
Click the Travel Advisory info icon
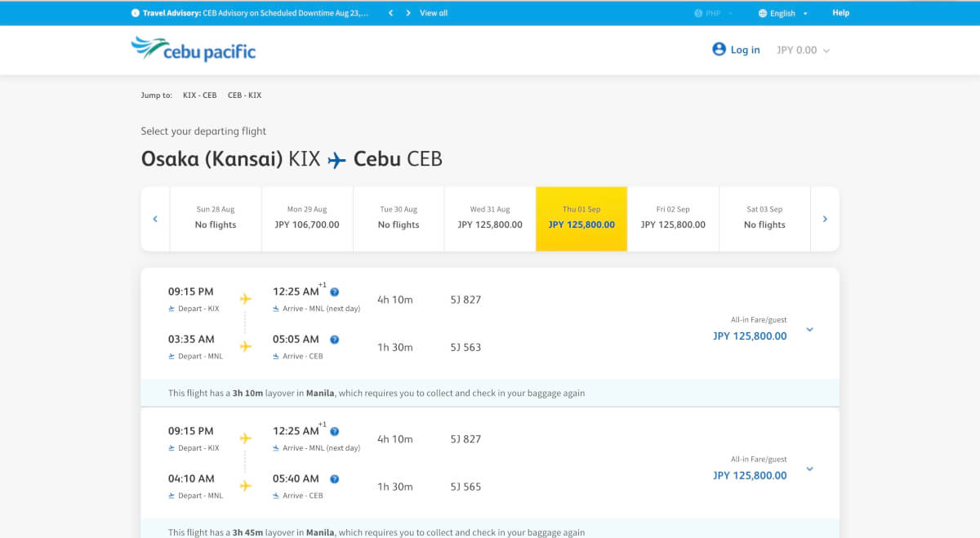coord(135,13)
